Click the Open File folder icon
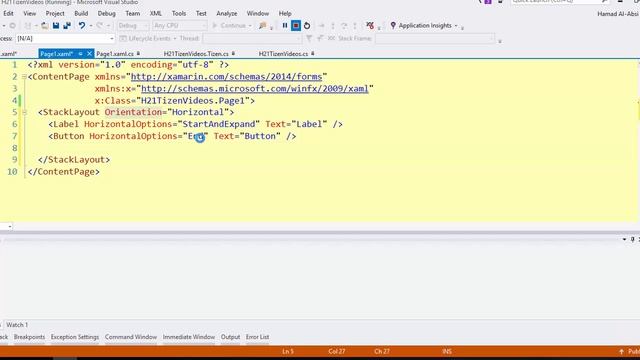This screenshot has height=360, width=640. [44, 26]
